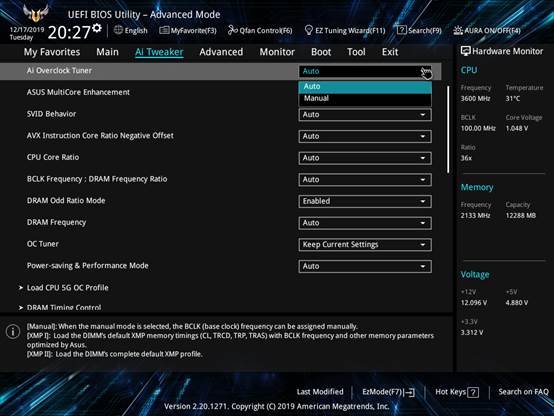Select the CPU Core Ratio label
Screen dimensions: 554x416
tap(53, 157)
